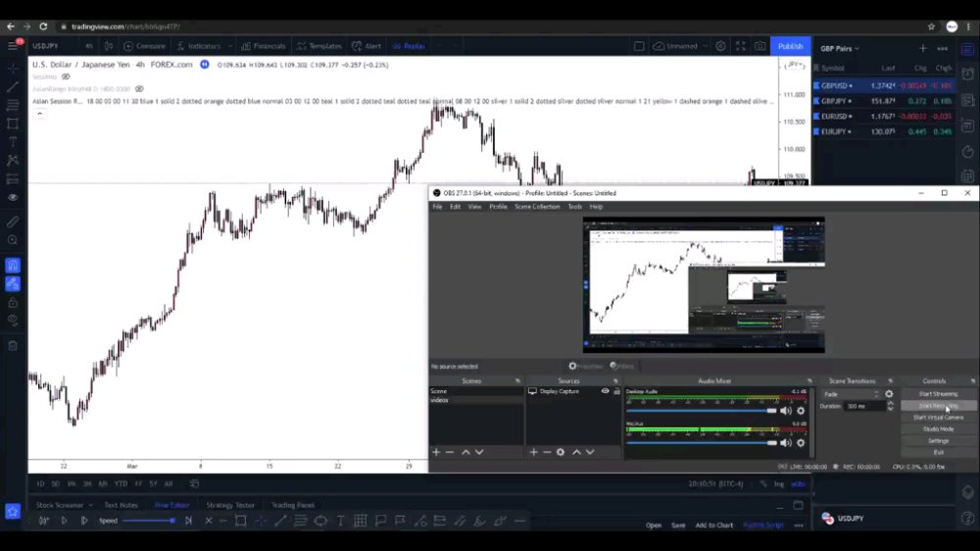Image resolution: width=980 pixels, height=551 pixels.
Task: Switch to the Pine Editor tab
Action: pyautogui.click(x=171, y=505)
